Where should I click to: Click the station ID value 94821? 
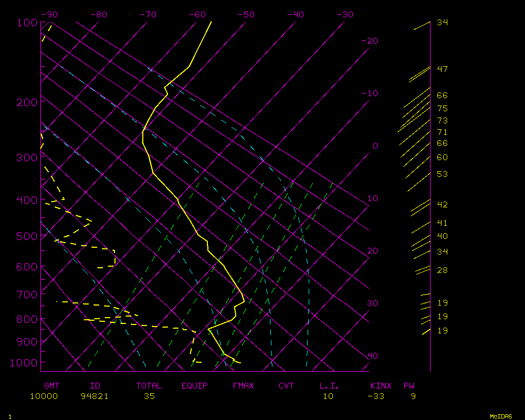(94, 396)
